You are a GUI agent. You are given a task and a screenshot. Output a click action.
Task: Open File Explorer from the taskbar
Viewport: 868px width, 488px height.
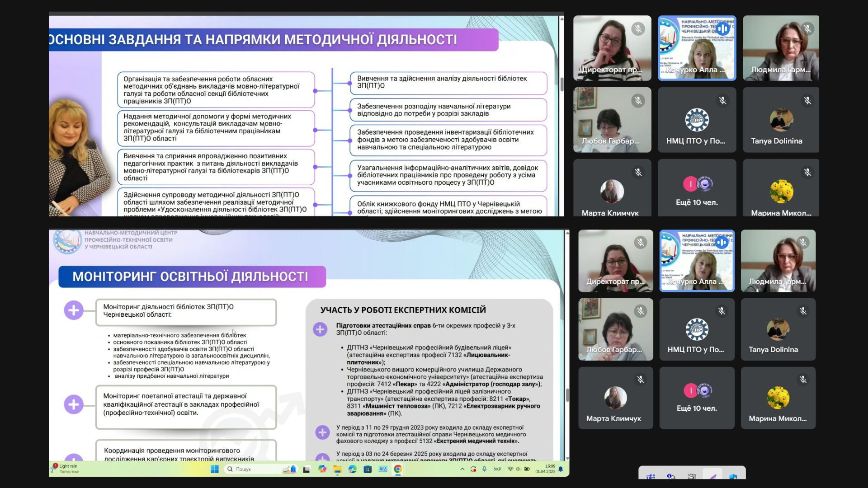[337, 469]
